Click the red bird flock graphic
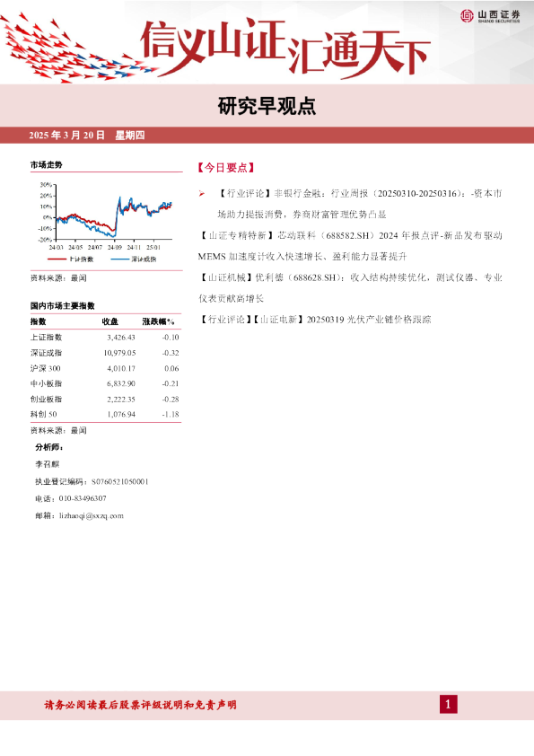The height and width of the screenshot is (756, 534). [73, 48]
